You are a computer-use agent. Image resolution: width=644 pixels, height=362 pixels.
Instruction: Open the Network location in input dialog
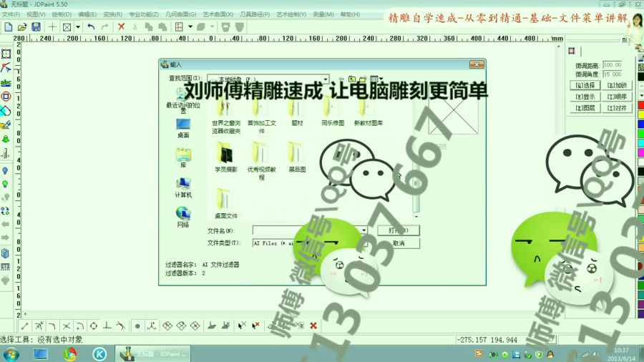click(183, 217)
